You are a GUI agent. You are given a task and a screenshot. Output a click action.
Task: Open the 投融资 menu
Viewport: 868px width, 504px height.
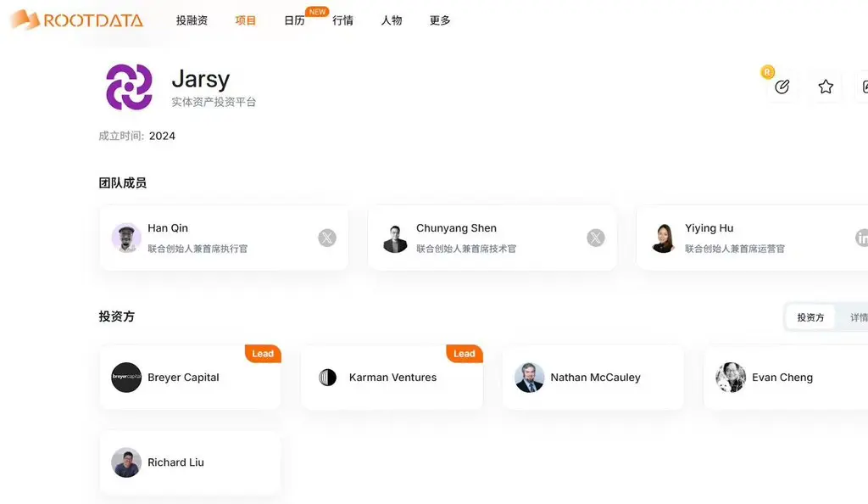click(192, 20)
